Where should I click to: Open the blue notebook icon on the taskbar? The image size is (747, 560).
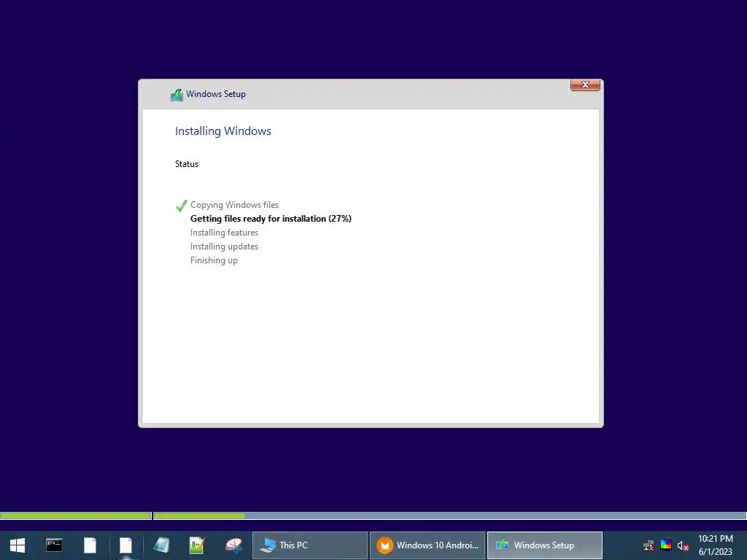[161, 545]
